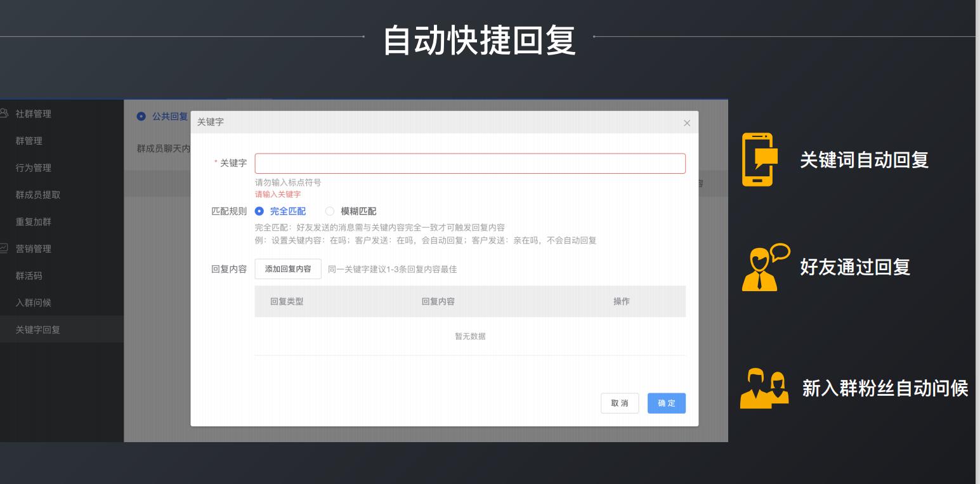This screenshot has width=980, height=484.
Task: Click the required 关键字 input field
Action: [x=469, y=163]
